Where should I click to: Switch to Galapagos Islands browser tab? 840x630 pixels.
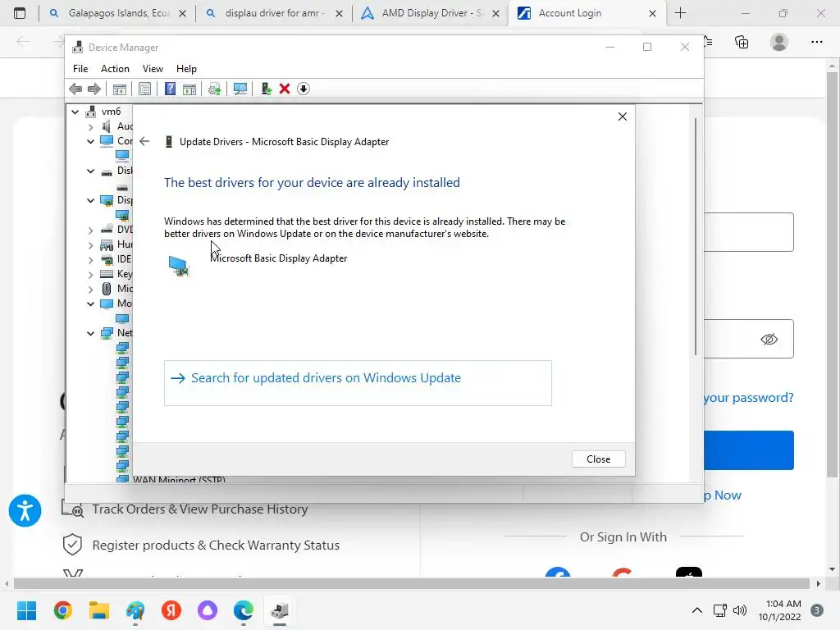(118, 13)
